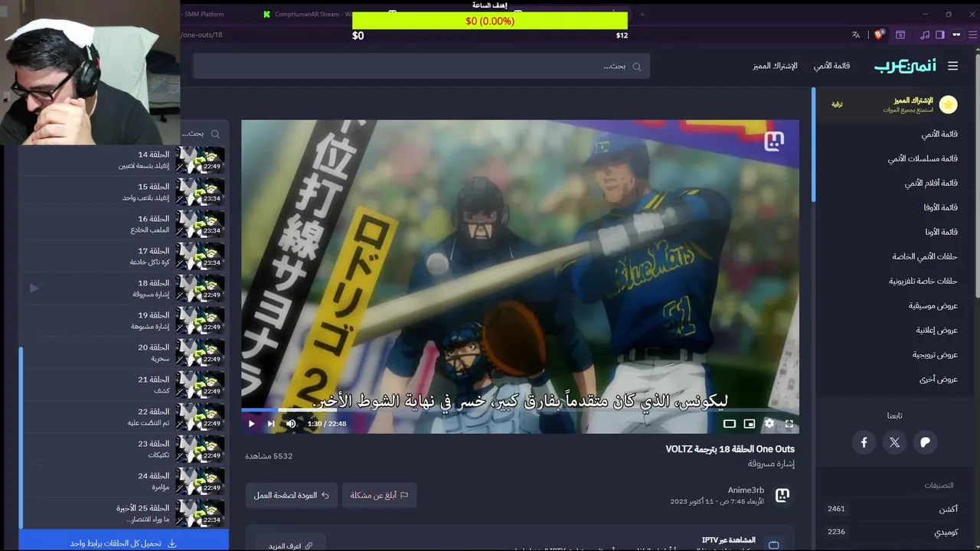Viewport: 980px width, 551px height.
Task: Click the premium star icon in the sidebar
Action: 948,104
